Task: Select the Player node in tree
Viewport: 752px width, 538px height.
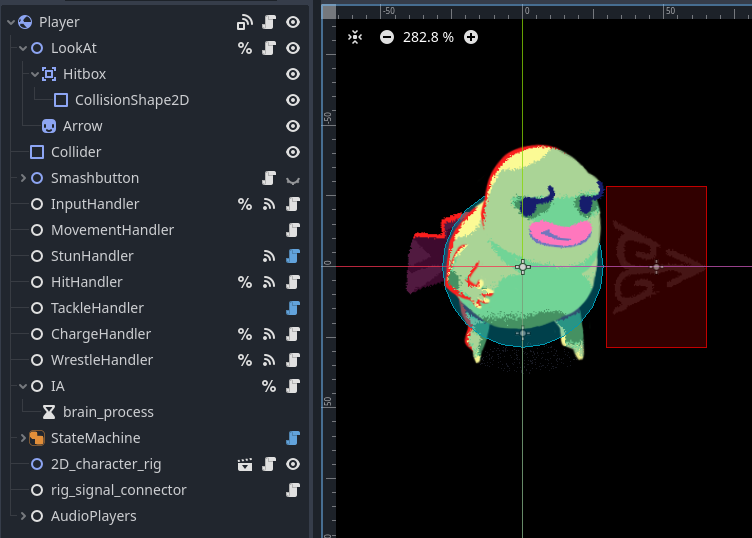Action: tap(59, 22)
